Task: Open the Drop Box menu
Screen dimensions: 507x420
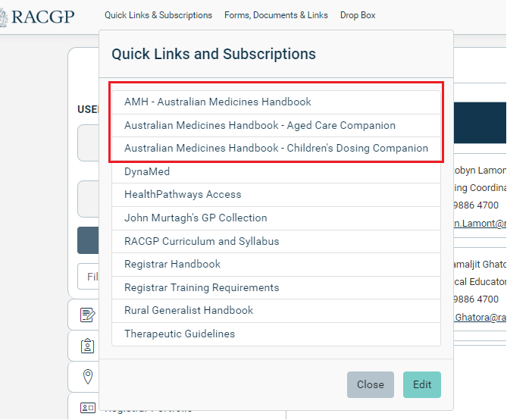Action: pyautogui.click(x=358, y=15)
